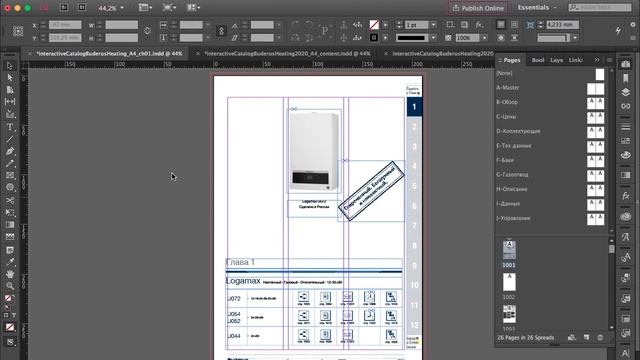
Task: Switch to the Pages panel tab
Action: (512, 60)
